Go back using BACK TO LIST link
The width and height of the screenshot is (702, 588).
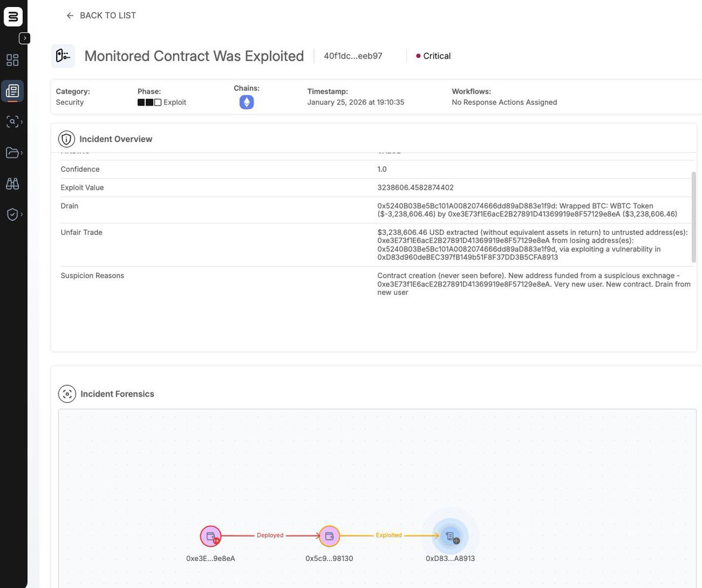pos(101,15)
